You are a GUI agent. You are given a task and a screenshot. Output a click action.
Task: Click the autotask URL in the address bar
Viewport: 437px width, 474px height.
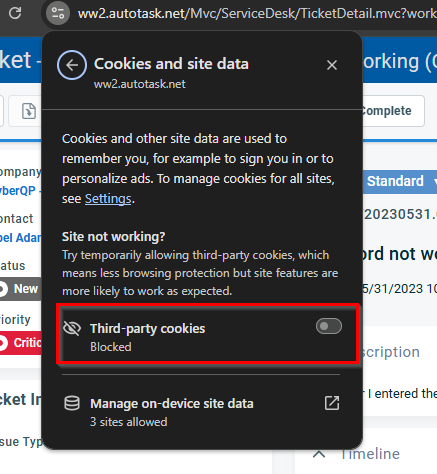point(257,14)
